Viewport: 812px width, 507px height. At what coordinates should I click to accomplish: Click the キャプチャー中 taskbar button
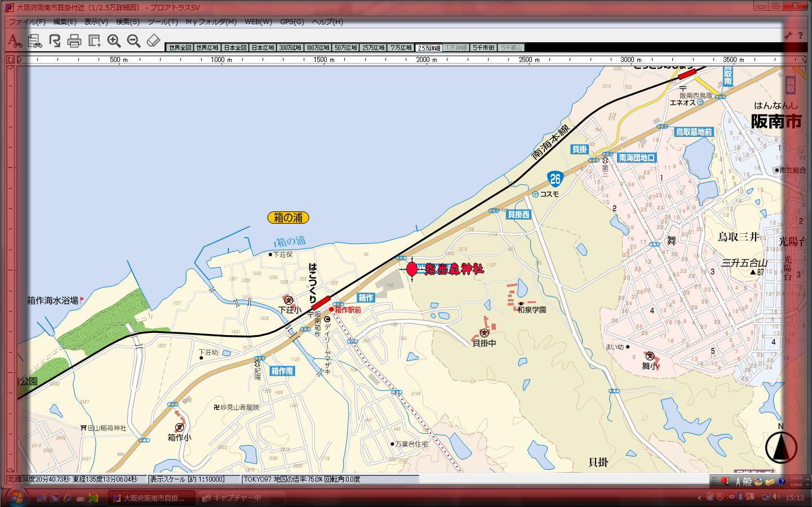coord(241,498)
